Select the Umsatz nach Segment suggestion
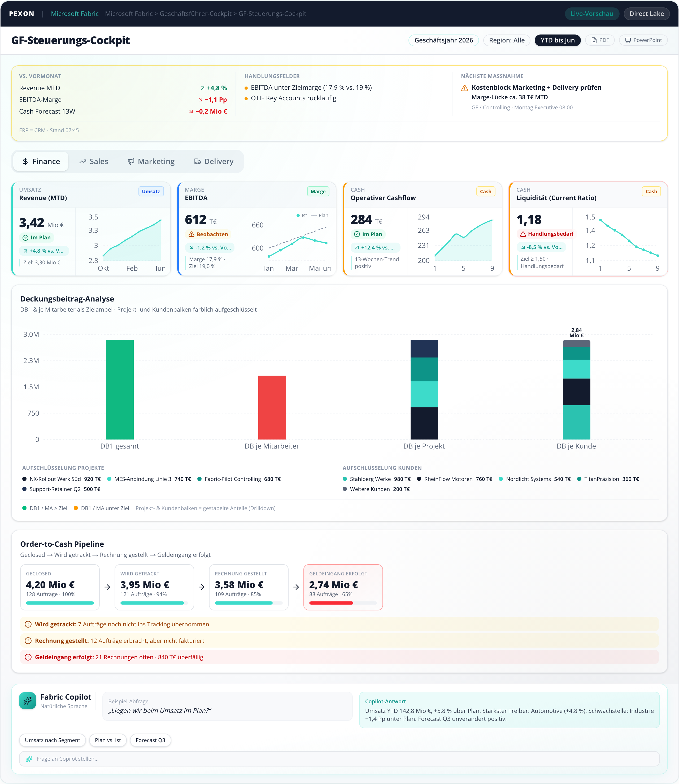This screenshot has width=679, height=784. pyautogui.click(x=52, y=740)
